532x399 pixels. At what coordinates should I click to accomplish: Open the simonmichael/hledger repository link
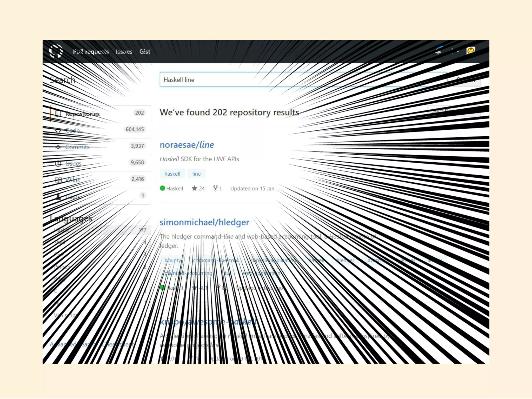[x=204, y=222]
